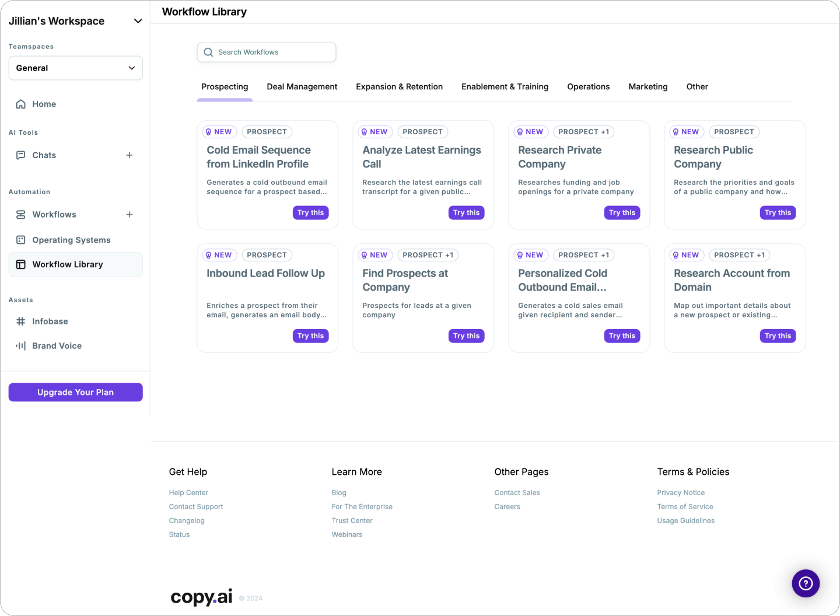Click the Upgrade Your Plan button
The height and width of the screenshot is (616, 840).
[76, 393]
